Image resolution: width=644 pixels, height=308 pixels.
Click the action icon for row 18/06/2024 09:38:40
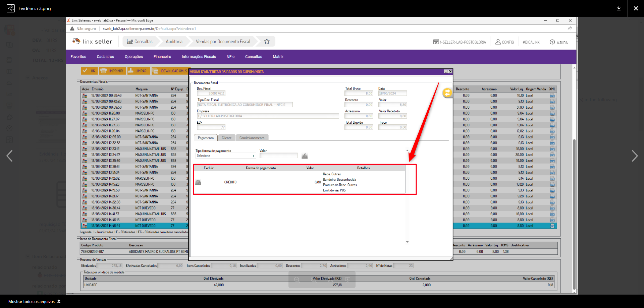pyautogui.click(x=85, y=96)
